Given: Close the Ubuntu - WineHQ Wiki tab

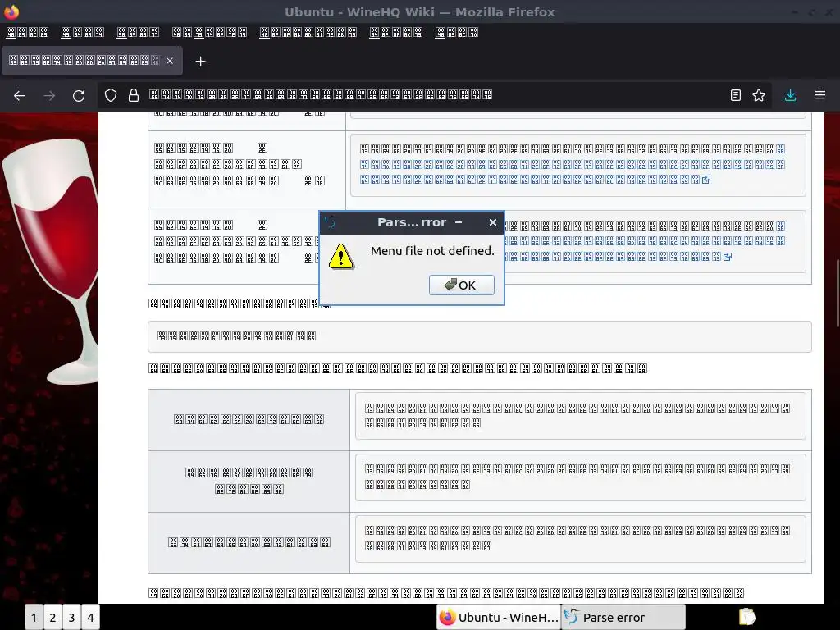Looking at the screenshot, I should pos(170,61).
